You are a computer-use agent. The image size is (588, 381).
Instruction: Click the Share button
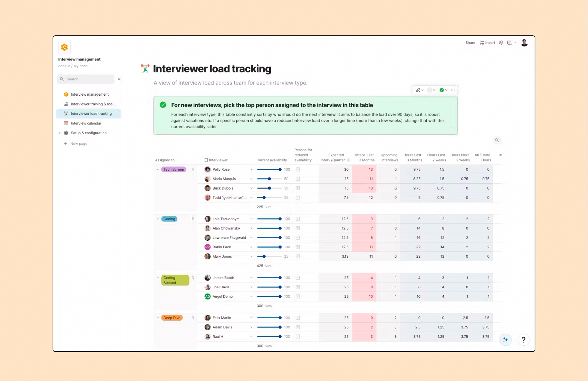click(x=470, y=43)
